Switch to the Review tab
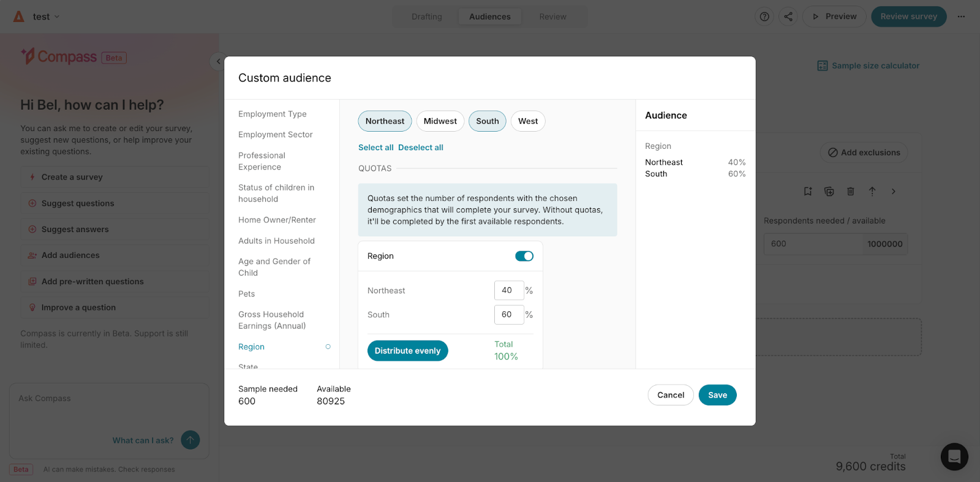Image resolution: width=980 pixels, height=482 pixels. tap(552, 17)
